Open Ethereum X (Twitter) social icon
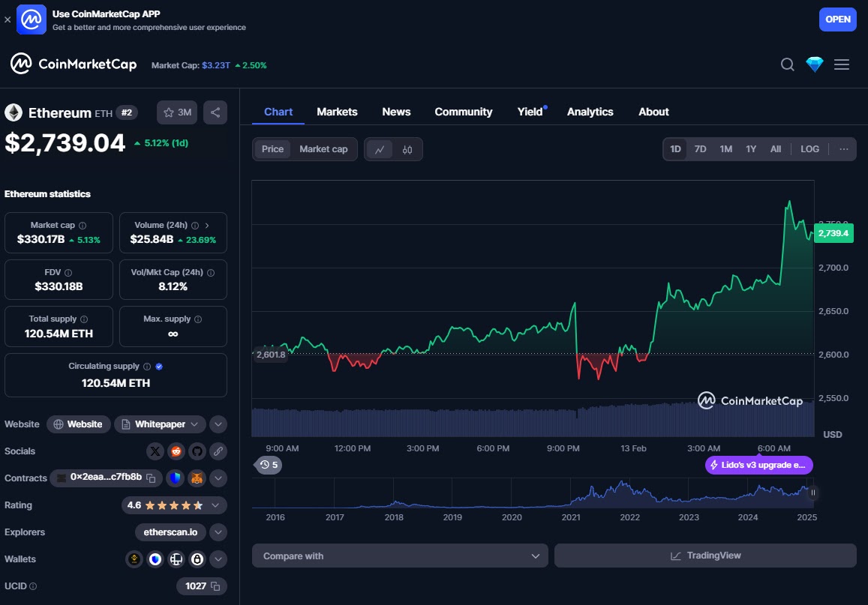 [155, 451]
